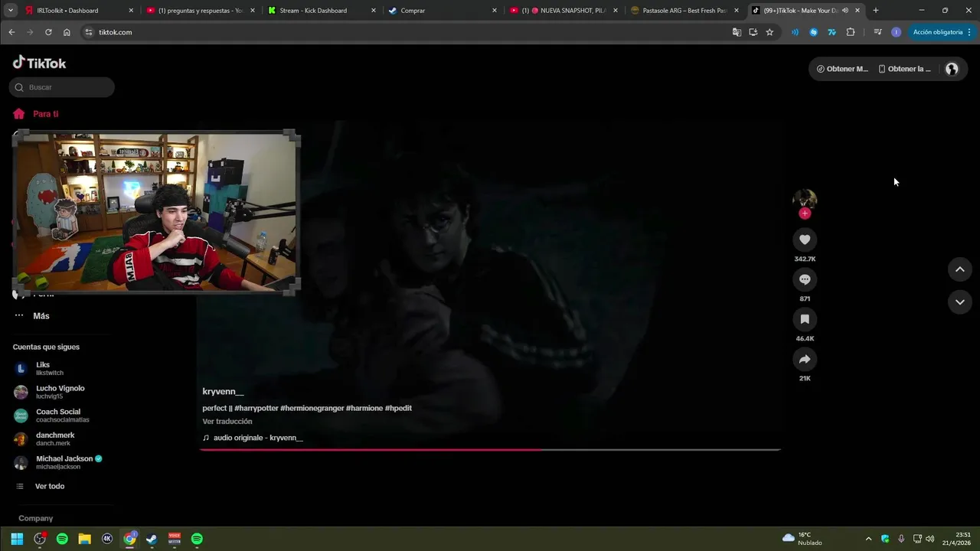Reload the TikTok page
Image resolution: width=980 pixels, height=551 pixels.
[48, 32]
